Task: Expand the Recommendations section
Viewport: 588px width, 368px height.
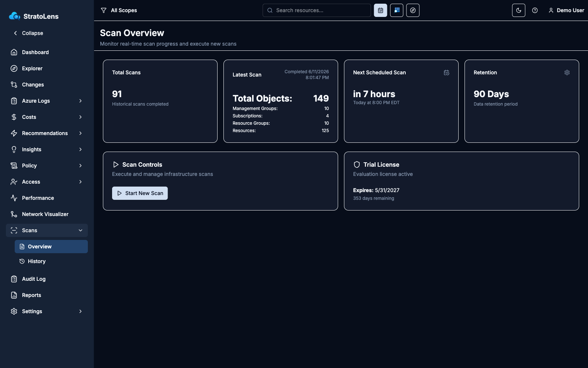Action: click(47, 133)
